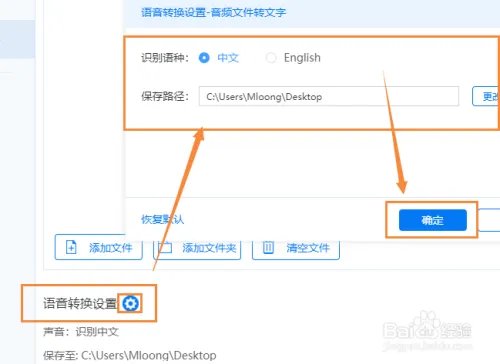Click the 声音: 识别中文 text
The image size is (500, 364).
click(81, 332)
